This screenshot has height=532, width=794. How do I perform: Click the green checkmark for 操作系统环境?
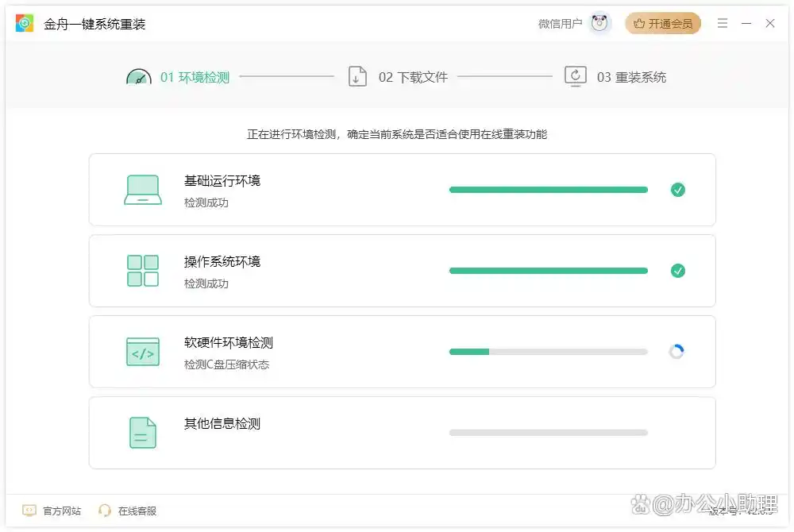(677, 271)
